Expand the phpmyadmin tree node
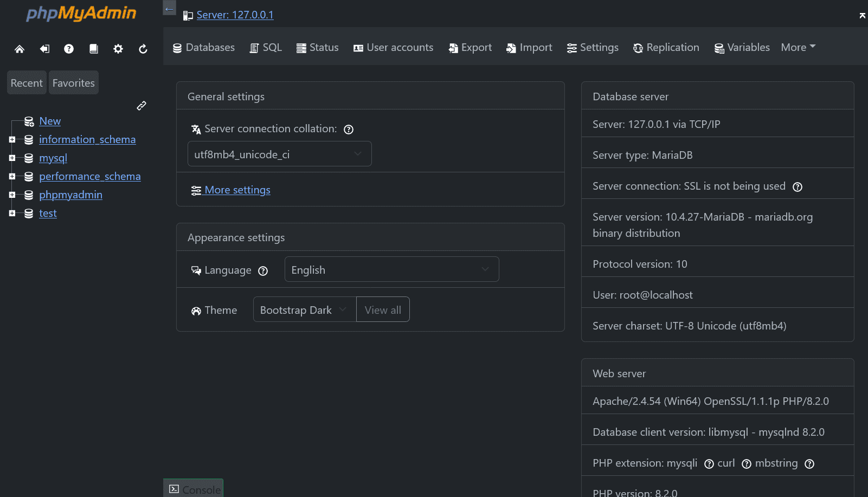Image resolution: width=868 pixels, height=497 pixels. tap(12, 195)
